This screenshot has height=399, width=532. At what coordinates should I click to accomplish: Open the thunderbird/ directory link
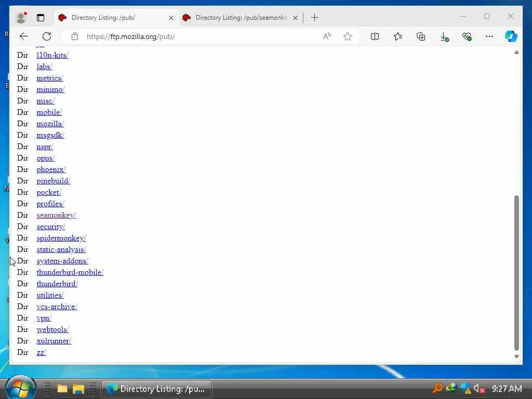click(57, 284)
